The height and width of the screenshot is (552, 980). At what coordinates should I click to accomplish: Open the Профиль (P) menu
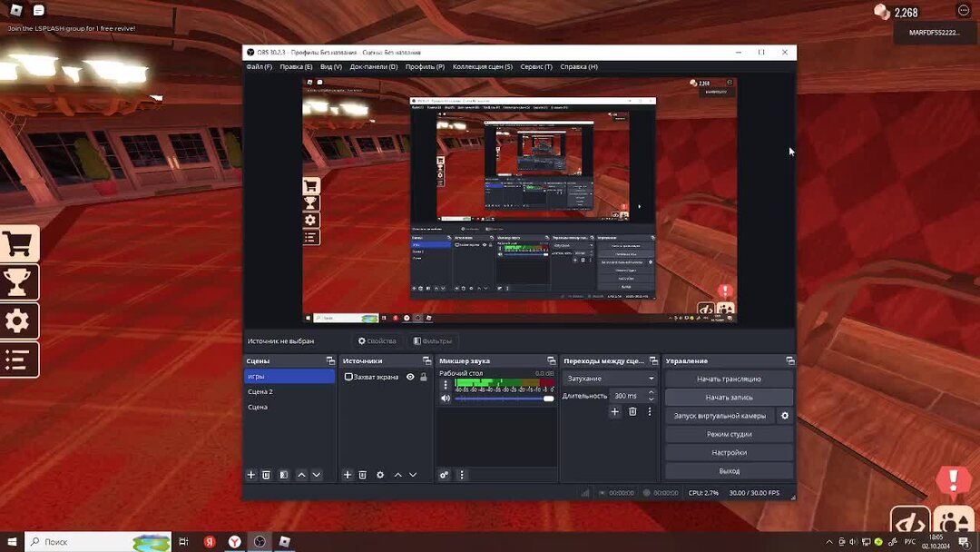point(425,67)
